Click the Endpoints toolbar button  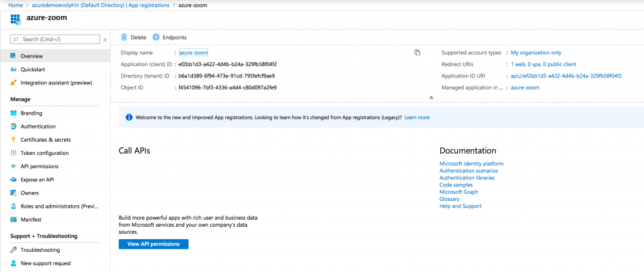click(x=169, y=37)
